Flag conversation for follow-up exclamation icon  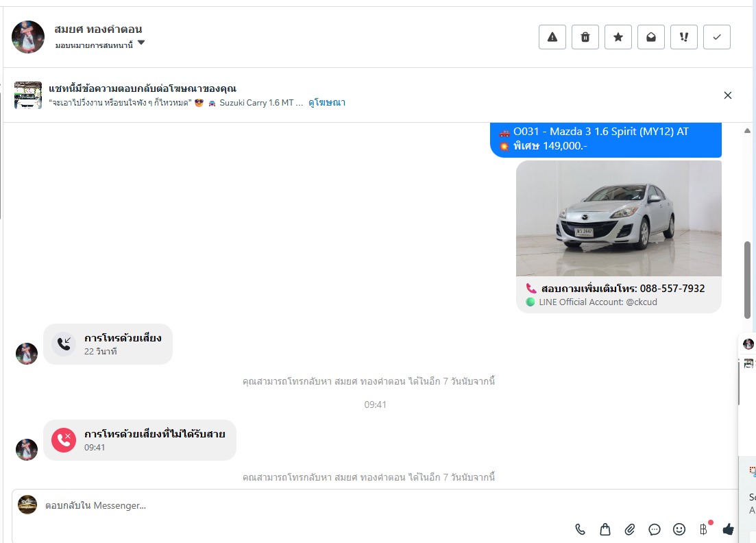click(x=683, y=37)
